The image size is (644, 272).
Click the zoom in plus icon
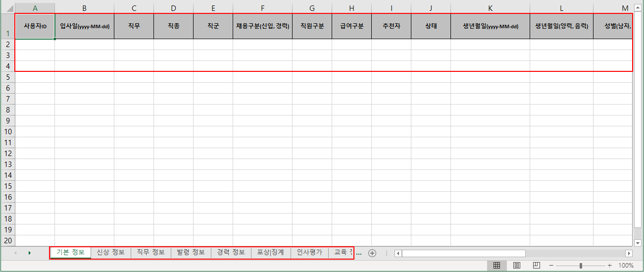(609, 266)
